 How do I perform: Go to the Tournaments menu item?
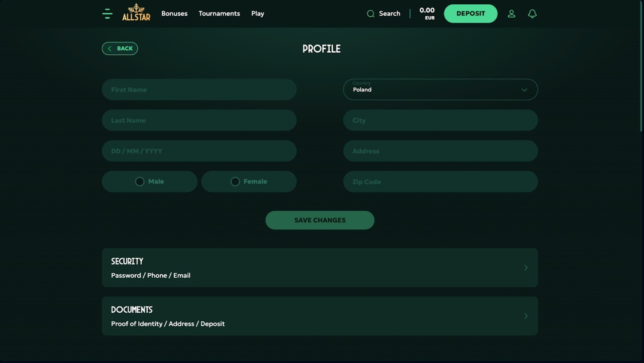pyautogui.click(x=219, y=14)
